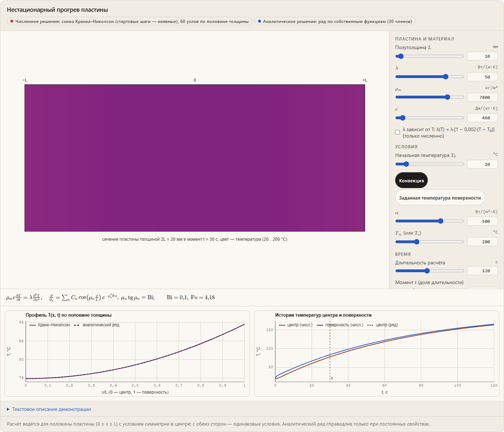504x432 pixels.
Task: Click the T∞ field showing 200
Action: (x=483, y=242)
